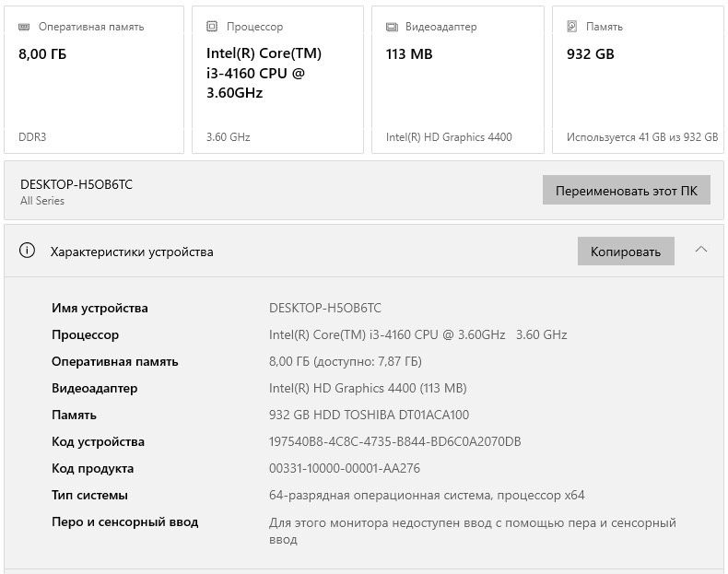Click product ID 00331-10000-00001-AA276
The height and width of the screenshot is (574, 728).
point(345,468)
